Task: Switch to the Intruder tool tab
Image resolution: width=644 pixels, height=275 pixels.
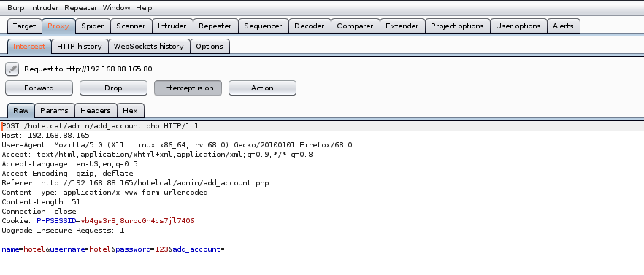Action: 172,26
